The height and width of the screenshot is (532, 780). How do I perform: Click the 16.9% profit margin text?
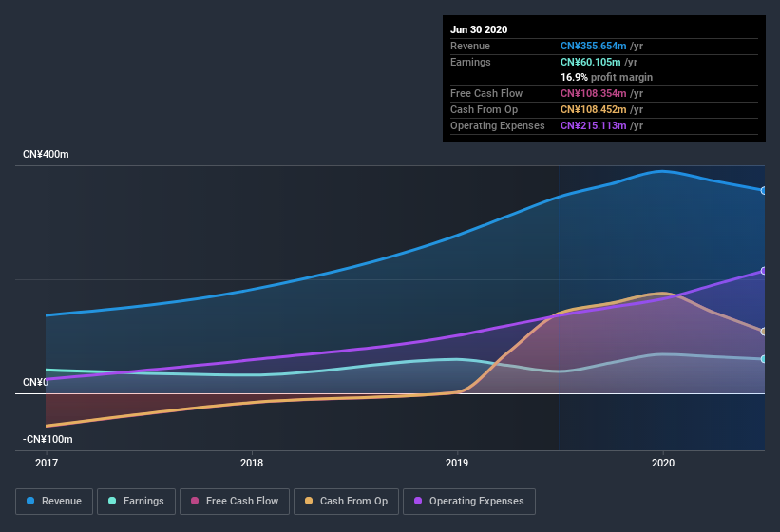606,77
